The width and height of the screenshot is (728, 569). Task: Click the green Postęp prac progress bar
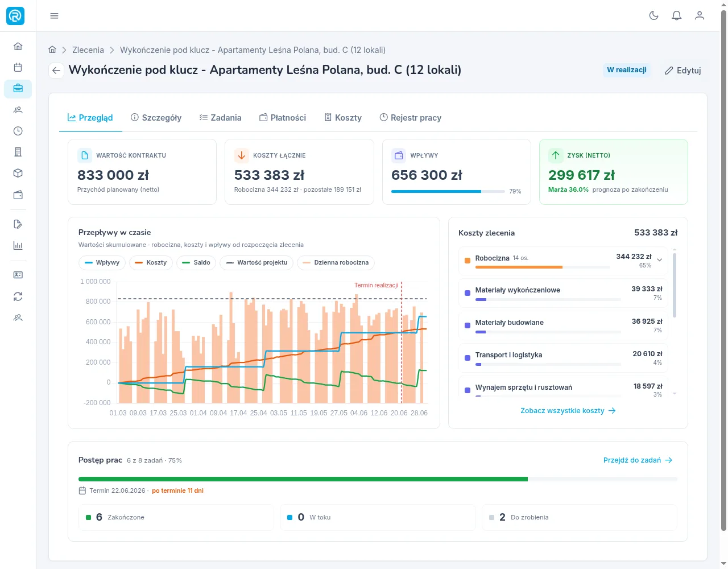[303, 479]
